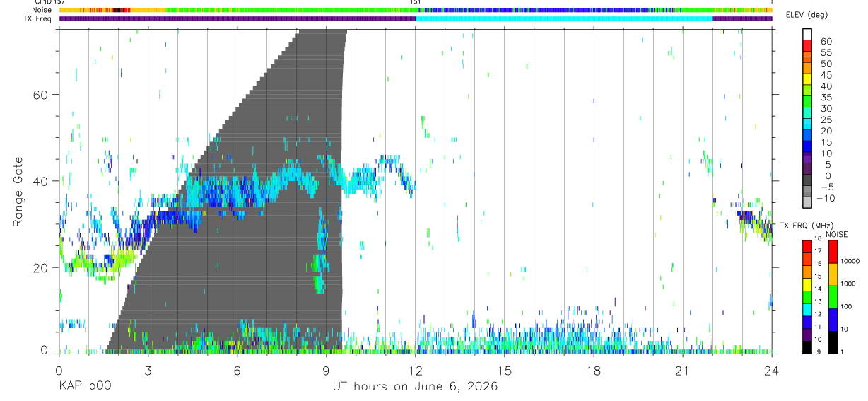Click the yellow segment of the ELEV colorbar

coord(808,79)
